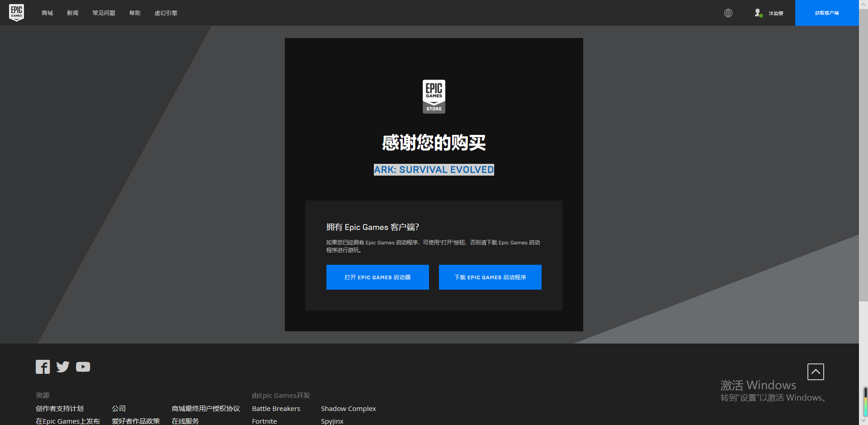Open the 常见问题 section
This screenshot has width=868, height=425.
click(103, 13)
